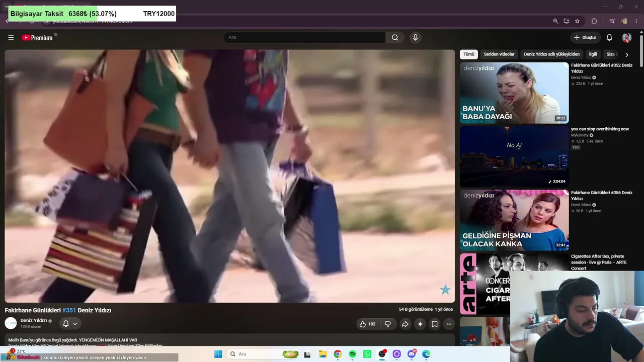Viewport: 644px width, 362px height.
Task: Open Cigarettes After Sex private session title
Action: coord(598,262)
